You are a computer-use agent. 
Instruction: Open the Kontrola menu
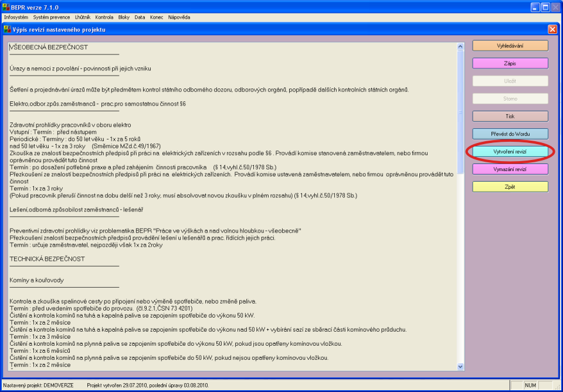tap(104, 17)
